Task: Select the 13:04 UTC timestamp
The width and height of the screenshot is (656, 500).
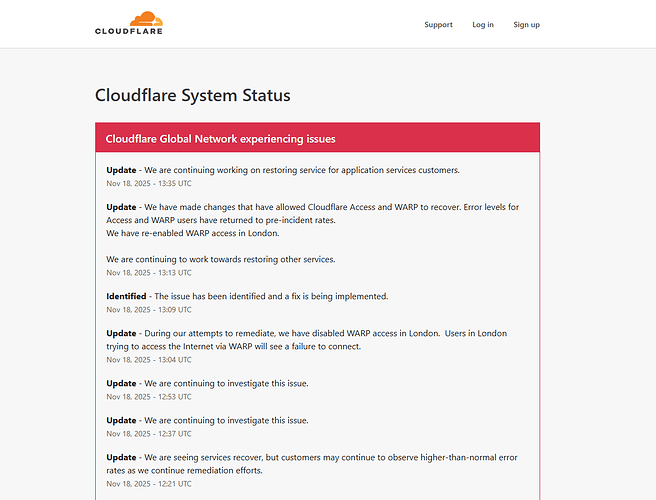Action: tap(149, 360)
